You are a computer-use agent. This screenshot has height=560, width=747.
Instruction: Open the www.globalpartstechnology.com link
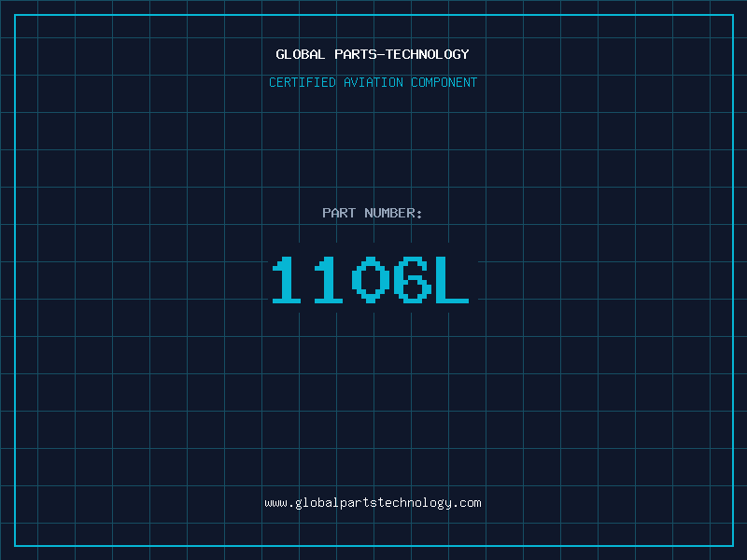point(373,503)
